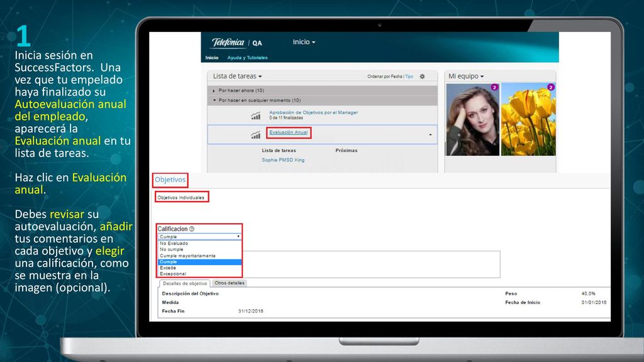Click the 40.0% weight value
The height and width of the screenshot is (362, 644).
tap(588, 294)
